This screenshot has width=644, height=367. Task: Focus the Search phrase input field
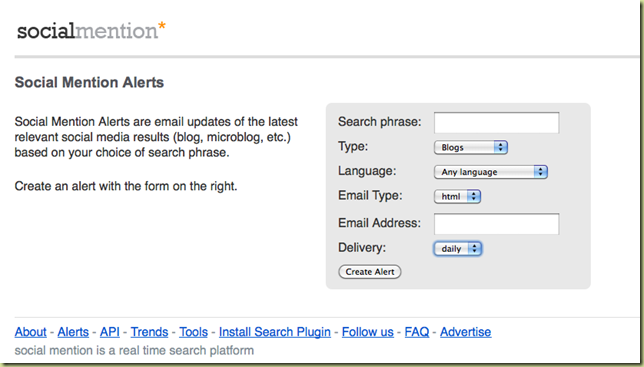click(497, 122)
